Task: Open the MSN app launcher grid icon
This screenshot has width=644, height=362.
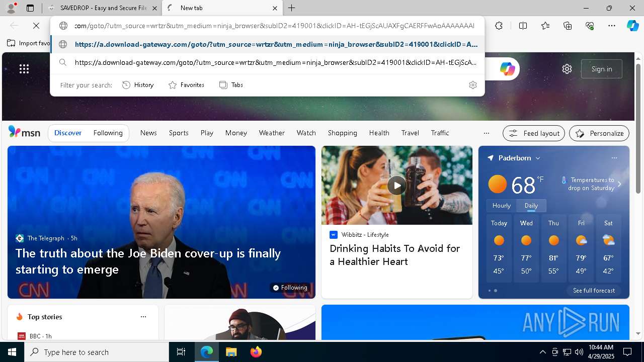Action: coord(24,69)
